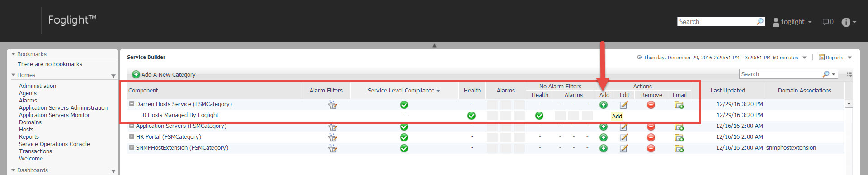The height and width of the screenshot is (175, 868).
Task: Collapse the Darren Hosts Service row
Action: click(132, 104)
